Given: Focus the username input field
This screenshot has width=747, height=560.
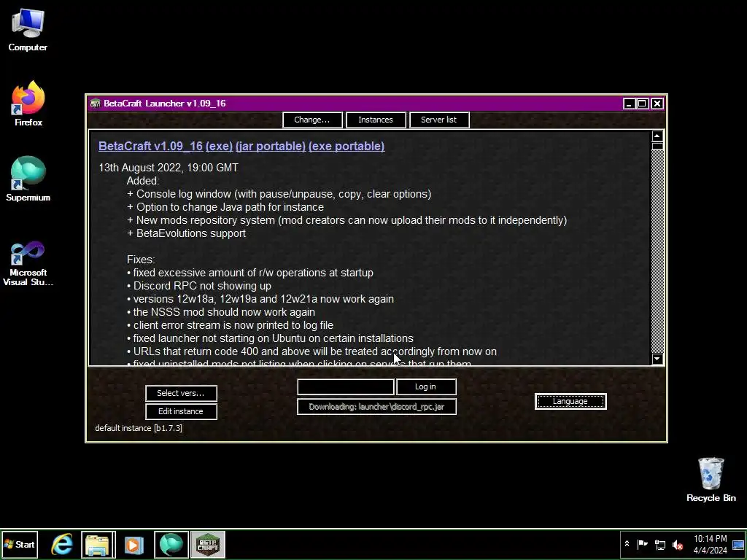Looking at the screenshot, I should coord(345,387).
